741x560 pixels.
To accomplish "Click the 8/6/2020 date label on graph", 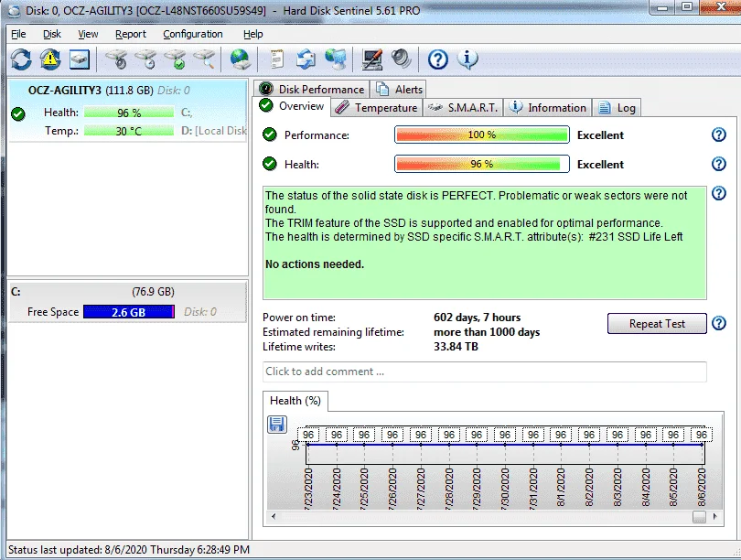I will (702, 488).
